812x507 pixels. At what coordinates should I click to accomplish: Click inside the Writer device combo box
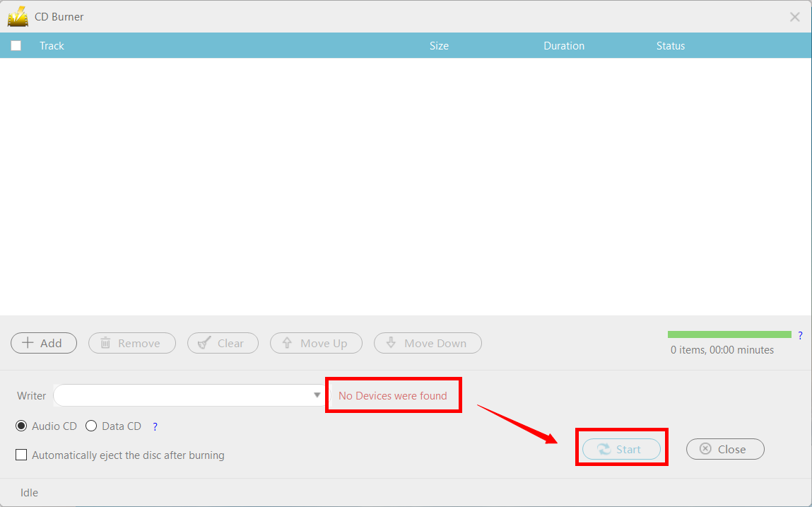pos(182,395)
